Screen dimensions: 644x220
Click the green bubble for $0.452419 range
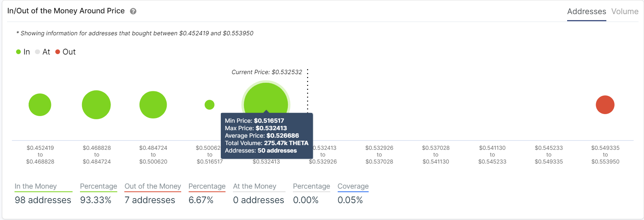tap(40, 105)
